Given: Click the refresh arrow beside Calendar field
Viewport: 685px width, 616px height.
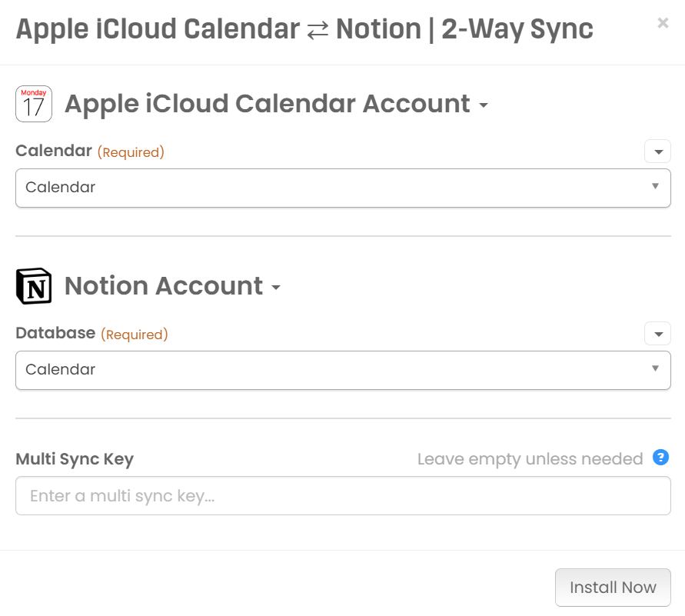Looking at the screenshot, I should tap(657, 152).
